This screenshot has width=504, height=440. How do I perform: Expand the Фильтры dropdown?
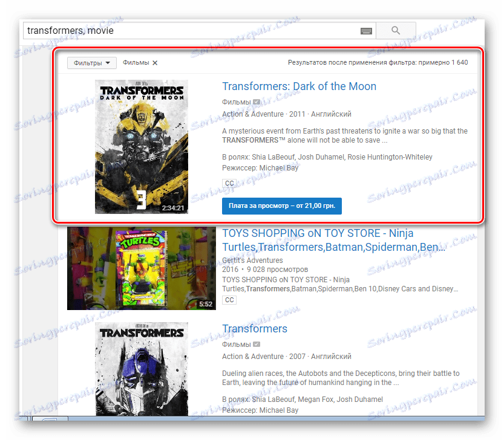tap(91, 63)
